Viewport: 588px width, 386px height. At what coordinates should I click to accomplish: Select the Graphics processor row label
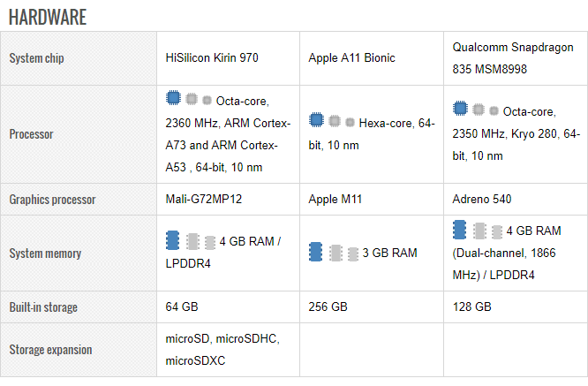pos(52,200)
